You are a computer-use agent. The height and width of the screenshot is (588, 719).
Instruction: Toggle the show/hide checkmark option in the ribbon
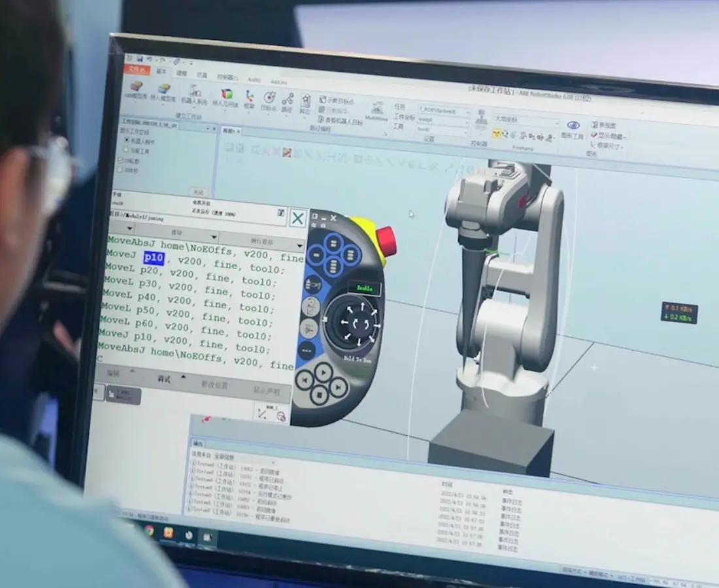pos(608,136)
